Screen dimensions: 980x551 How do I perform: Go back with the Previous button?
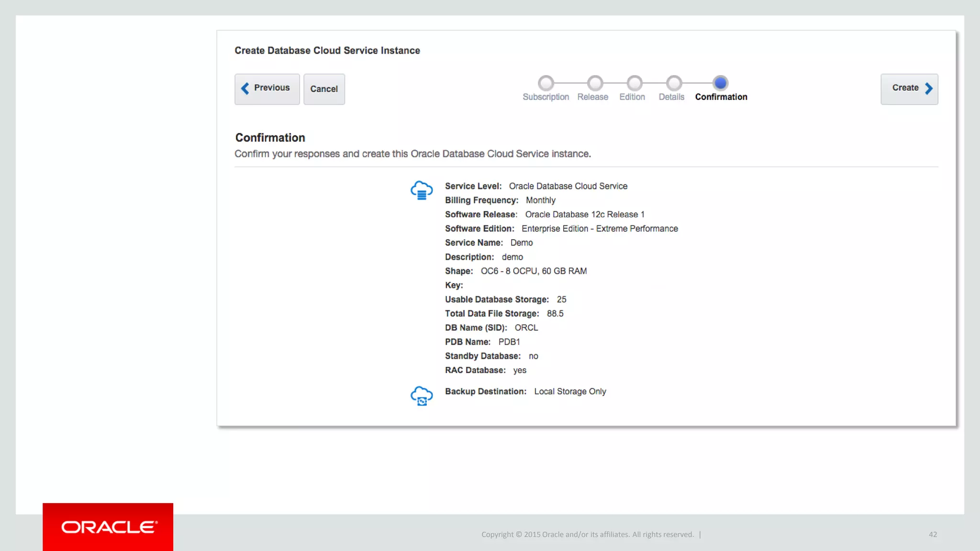click(267, 89)
